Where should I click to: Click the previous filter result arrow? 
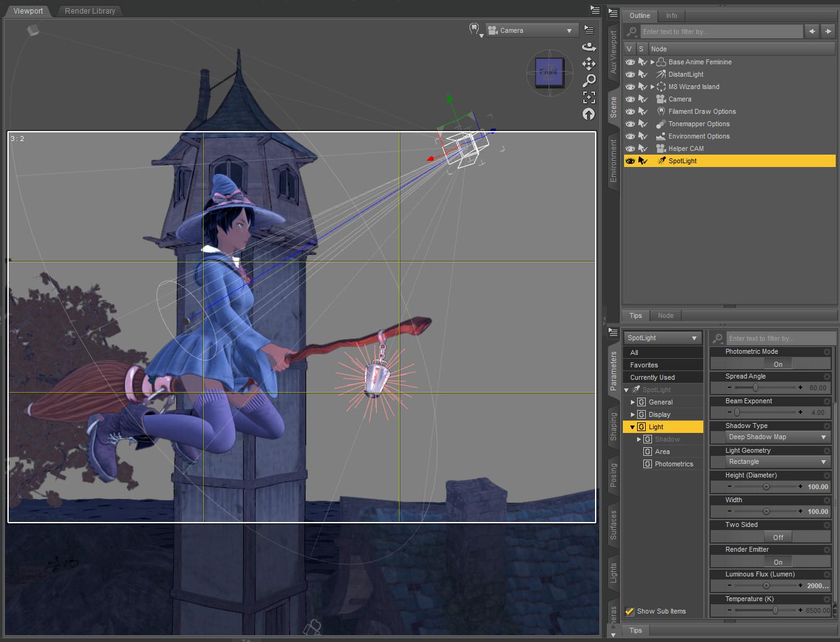tap(812, 31)
